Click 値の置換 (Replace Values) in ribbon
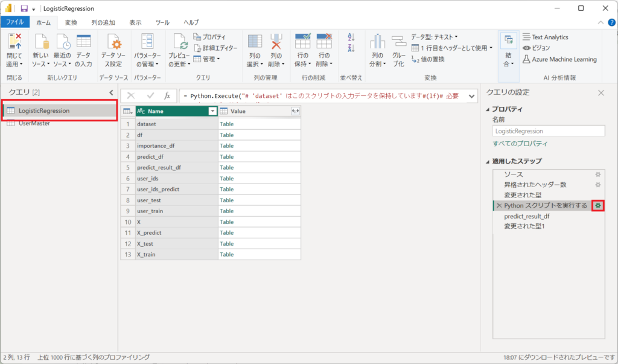Viewport: 618px width, 364px height. click(x=428, y=59)
